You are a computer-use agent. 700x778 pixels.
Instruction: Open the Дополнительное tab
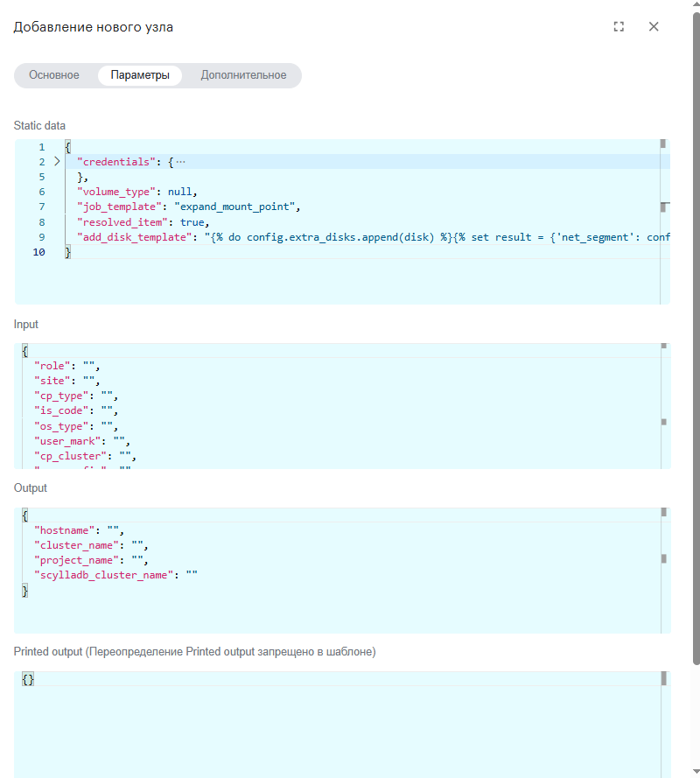pos(243,75)
